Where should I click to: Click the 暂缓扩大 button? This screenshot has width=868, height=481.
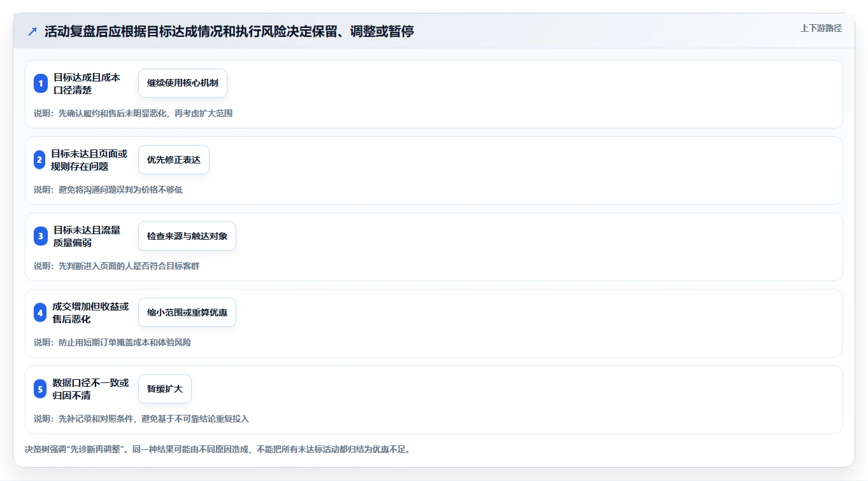(x=165, y=389)
